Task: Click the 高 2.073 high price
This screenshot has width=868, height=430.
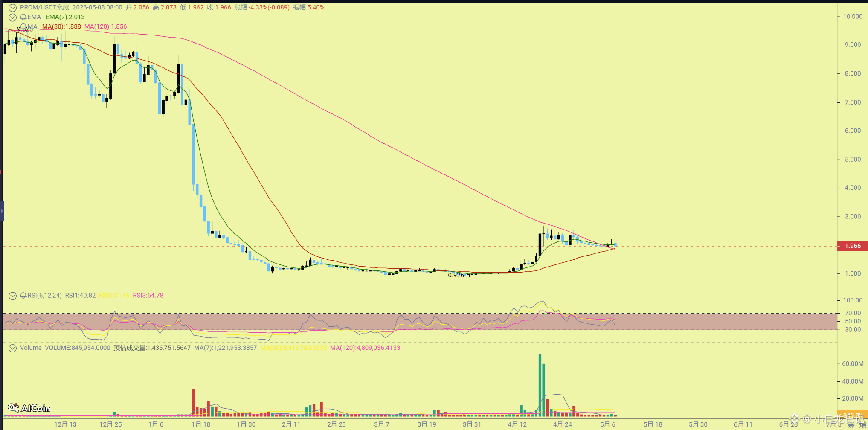Action: 165,8
